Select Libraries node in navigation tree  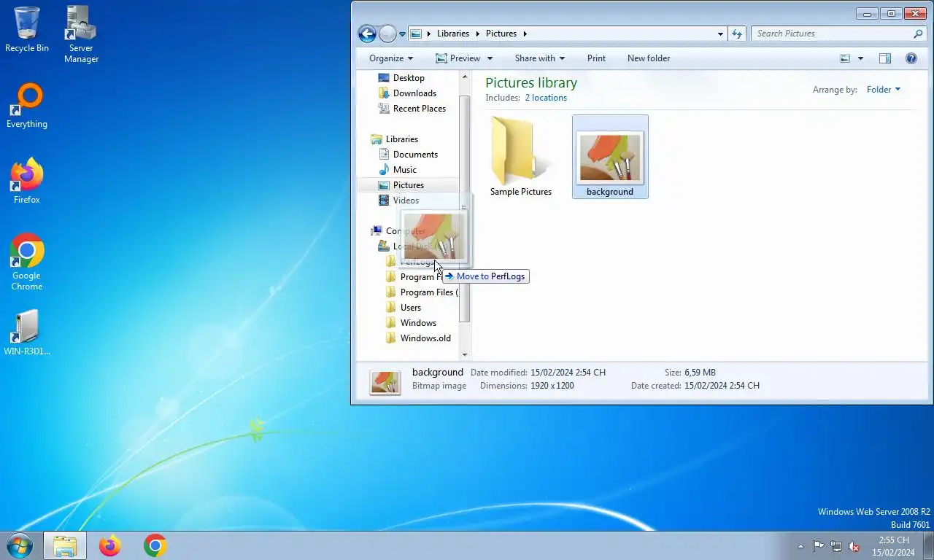tap(402, 139)
